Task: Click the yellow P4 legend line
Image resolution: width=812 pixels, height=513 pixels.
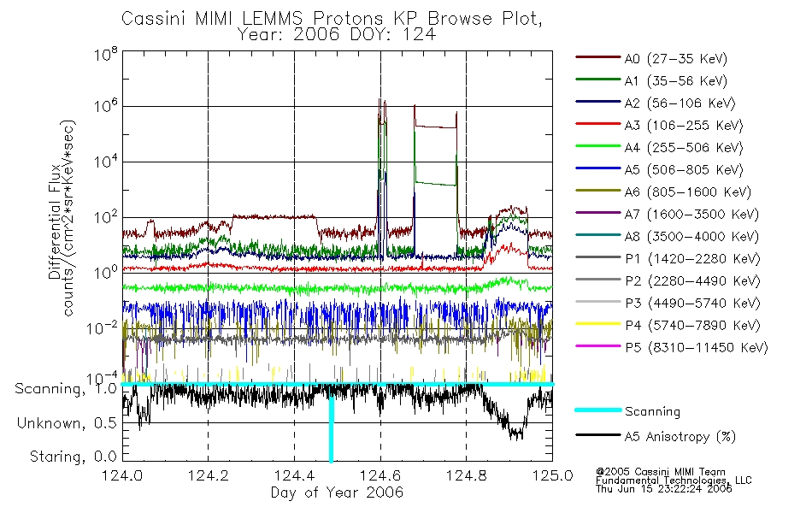Action: click(x=598, y=324)
